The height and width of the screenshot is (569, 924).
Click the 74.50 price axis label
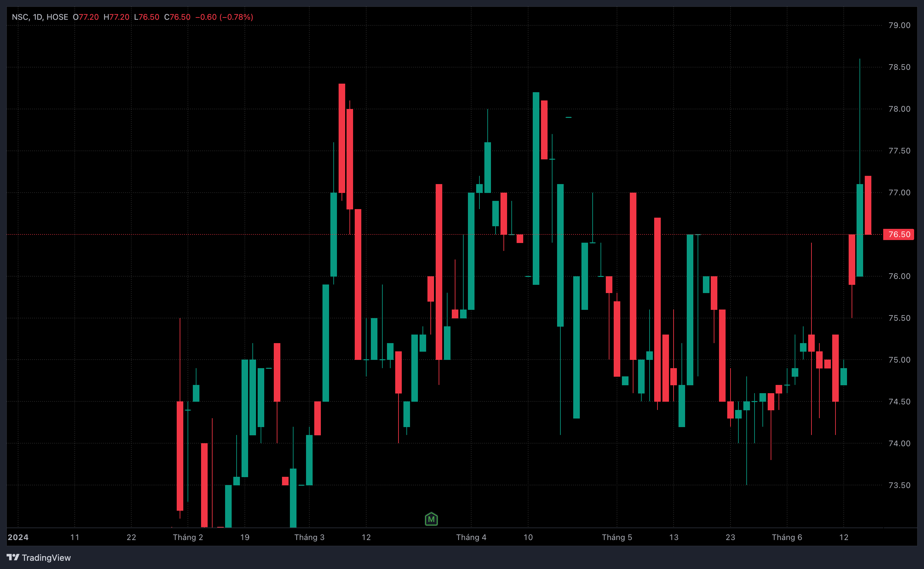point(899,401)
